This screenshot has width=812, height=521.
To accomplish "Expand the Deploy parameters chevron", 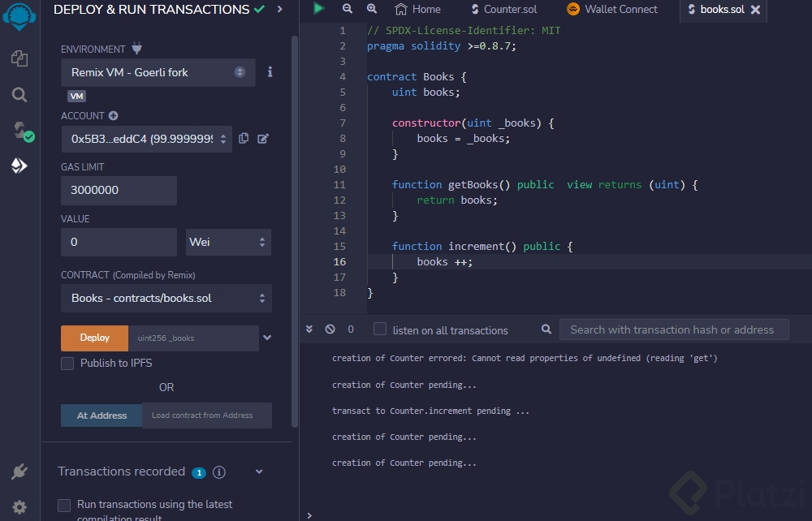I will pyautogui.click(x=267, y=338).
